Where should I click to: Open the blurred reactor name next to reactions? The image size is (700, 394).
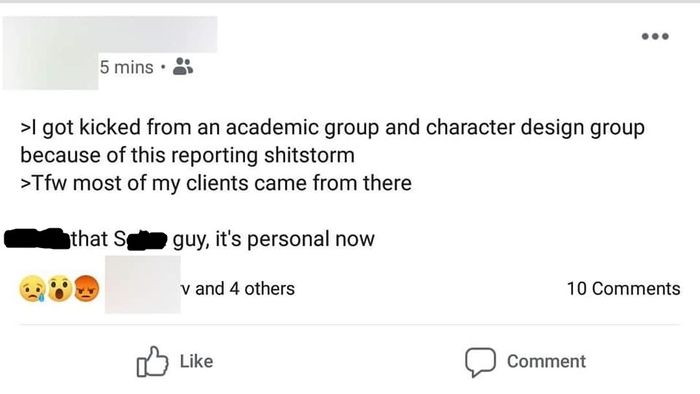(143, 285)
